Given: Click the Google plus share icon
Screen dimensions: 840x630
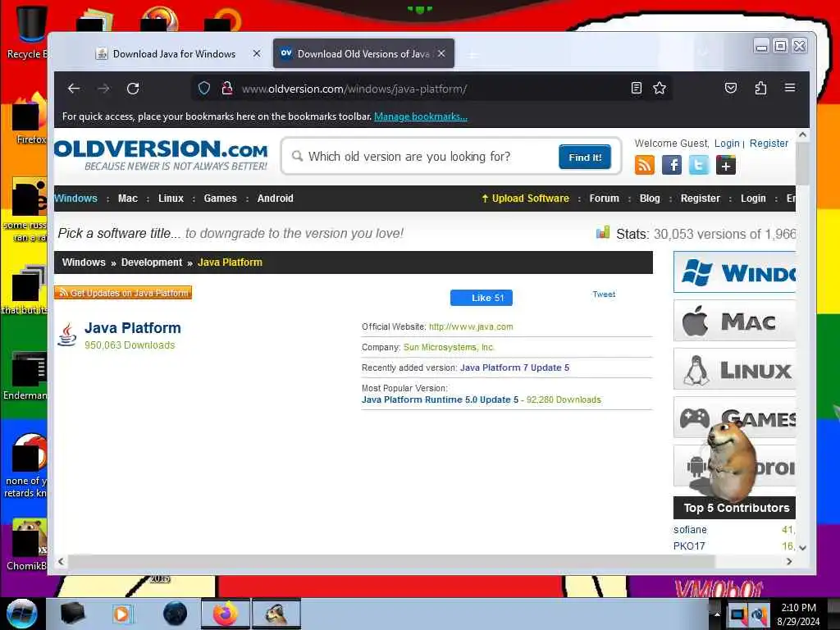Looking at the screenshot, I should pyautogui.click(x=725, y=165).
